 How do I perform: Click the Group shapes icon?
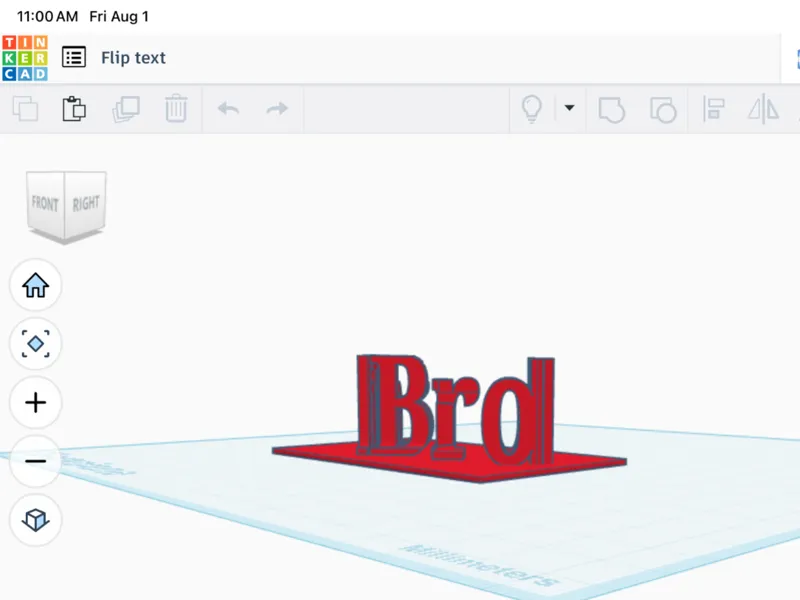(x=611, y=109)
